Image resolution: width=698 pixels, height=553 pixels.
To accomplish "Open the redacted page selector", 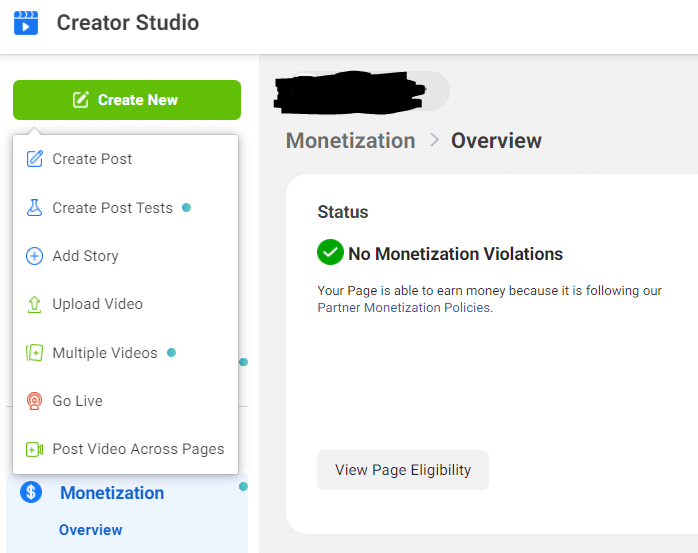I will (x=363, y=92).
